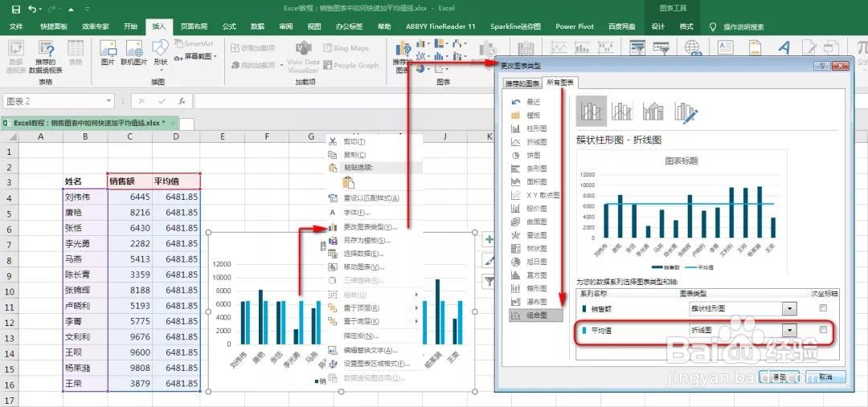Select 组合图 (Combo) chart type in dialog
868x407 pixels.
click(x=535, y=315)
